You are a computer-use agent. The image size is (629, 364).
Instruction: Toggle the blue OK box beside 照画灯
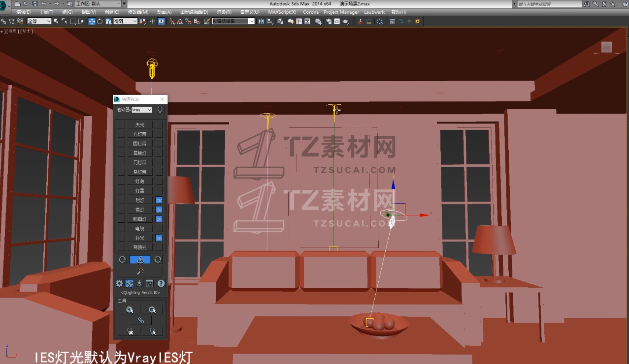pyautogui.click(x=159, y=219)
